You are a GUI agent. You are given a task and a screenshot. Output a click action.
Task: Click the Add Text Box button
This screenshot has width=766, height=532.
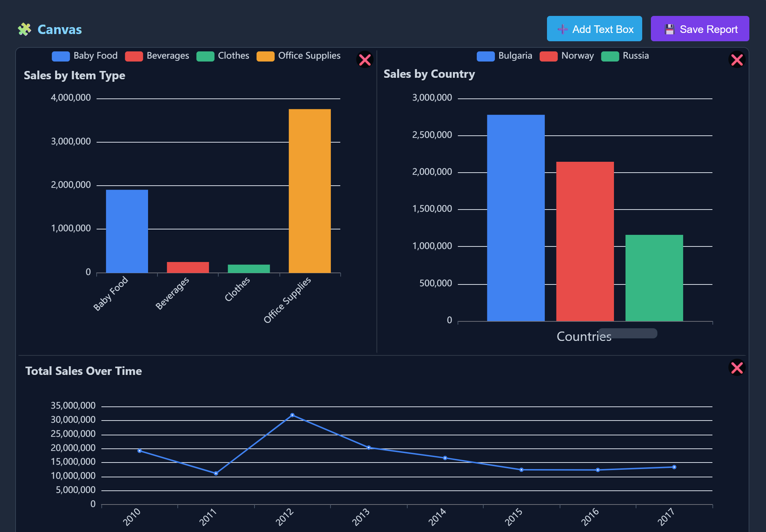click(x=594, y=29)
